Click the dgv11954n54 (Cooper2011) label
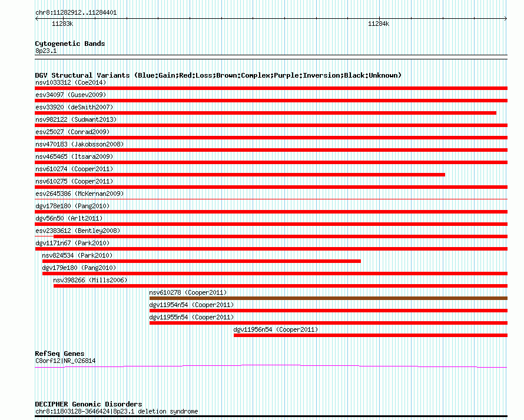524x420 pixels. tap(191, 305)
